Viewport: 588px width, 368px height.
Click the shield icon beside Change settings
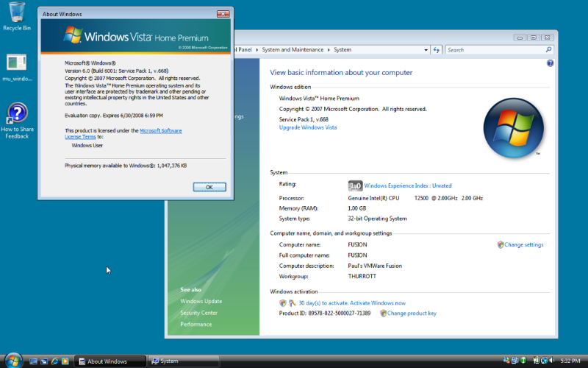[x=501, y=245]
